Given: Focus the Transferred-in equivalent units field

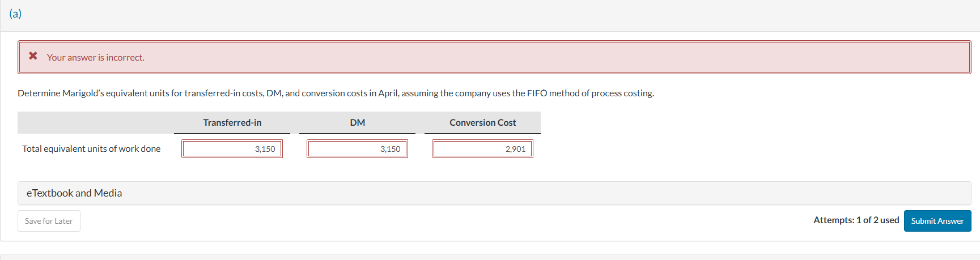Looking at the screenshot, I should click(232, 149).
